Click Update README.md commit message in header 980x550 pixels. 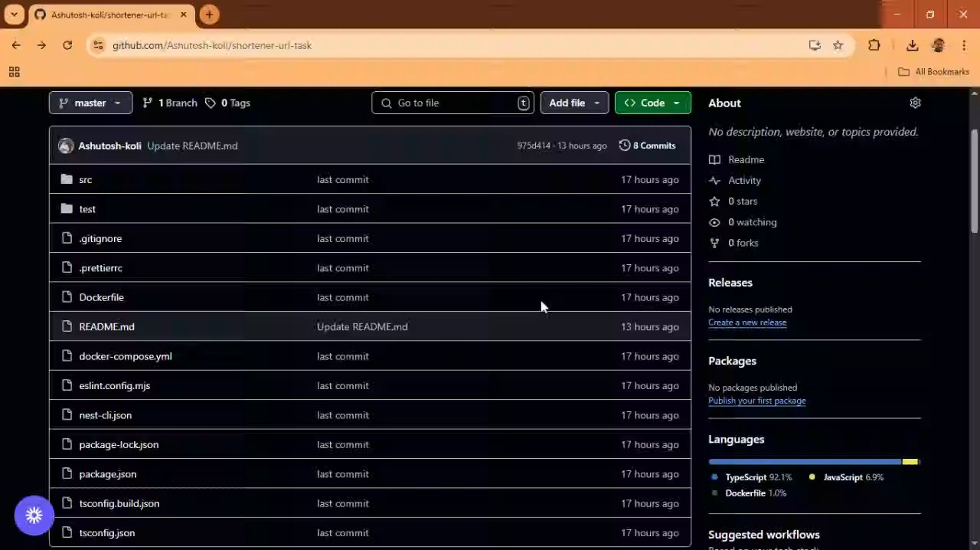192,146
